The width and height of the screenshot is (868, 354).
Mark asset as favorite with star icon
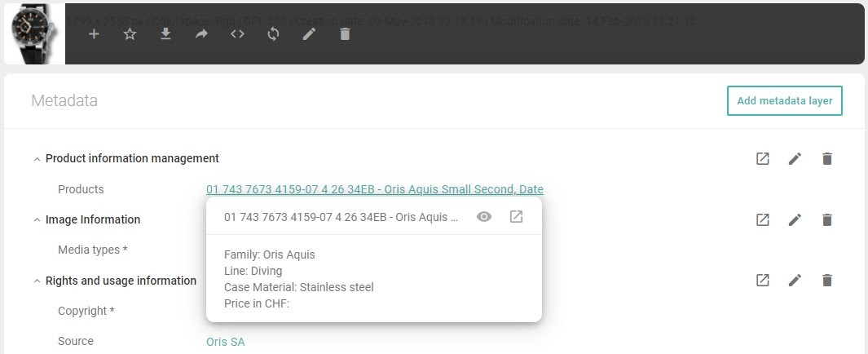click(x=130, y=34)
